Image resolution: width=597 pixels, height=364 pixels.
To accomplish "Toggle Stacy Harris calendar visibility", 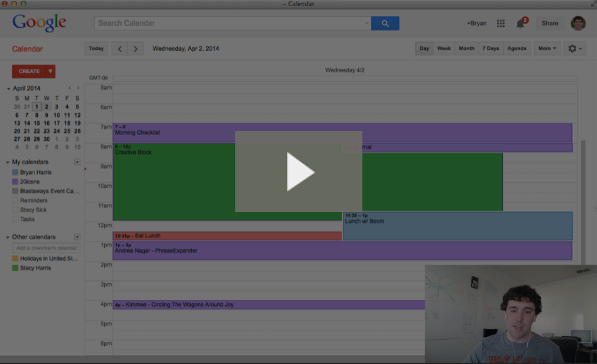I will pyautogui.click(x=35, y=268).
